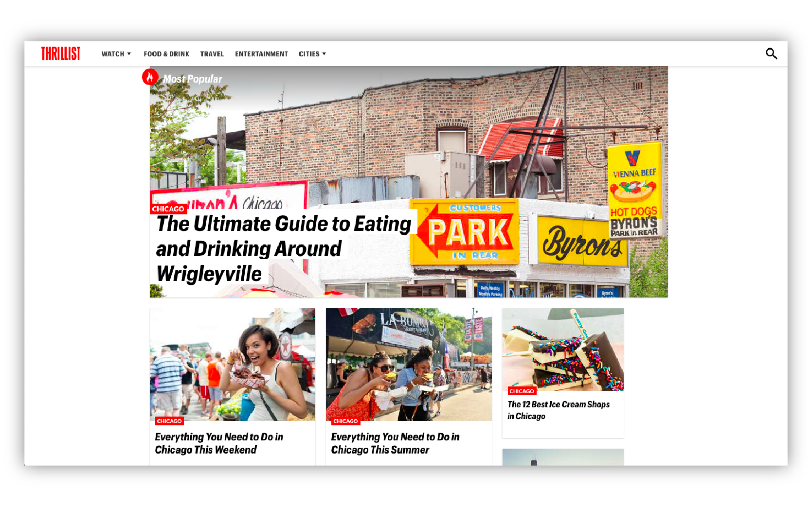Click the Most Popular flame icon

pos(150,77)
